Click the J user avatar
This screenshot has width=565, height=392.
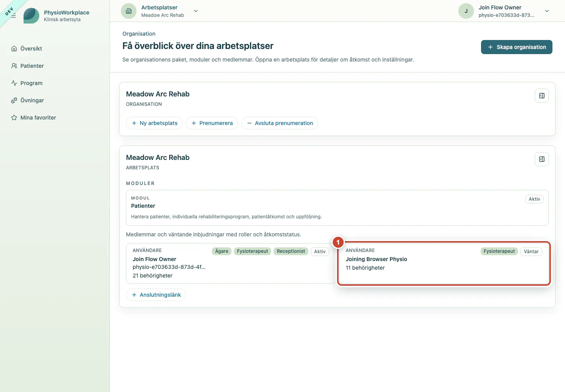pyautogui.click(x=466, y=11)
